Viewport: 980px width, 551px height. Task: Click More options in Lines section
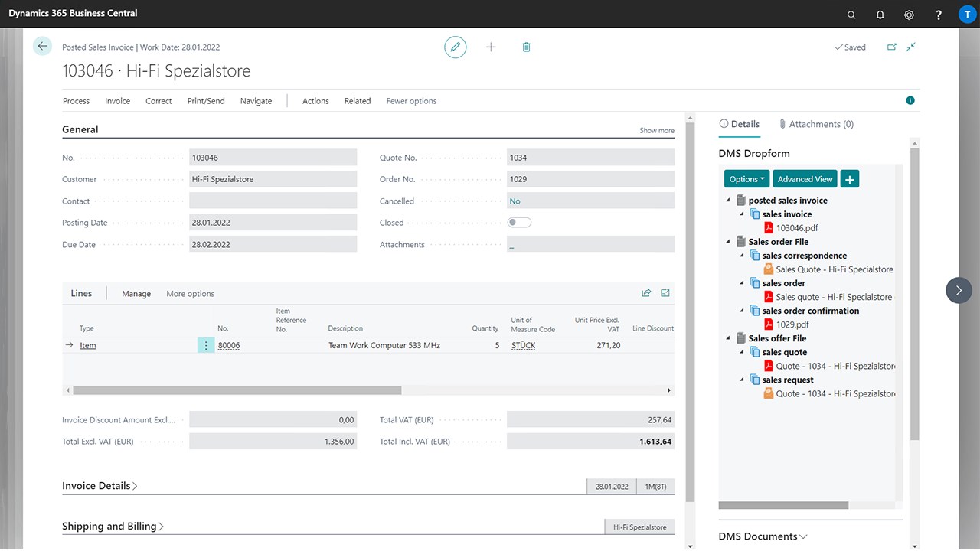pos(190,294)
